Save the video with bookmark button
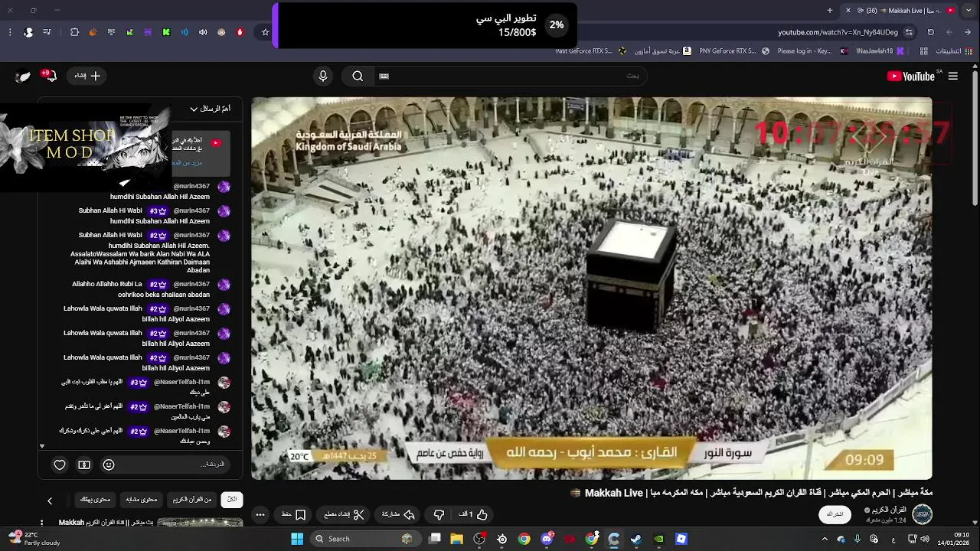This screenshot has height=551, width=980. click(x=293, y=514)
